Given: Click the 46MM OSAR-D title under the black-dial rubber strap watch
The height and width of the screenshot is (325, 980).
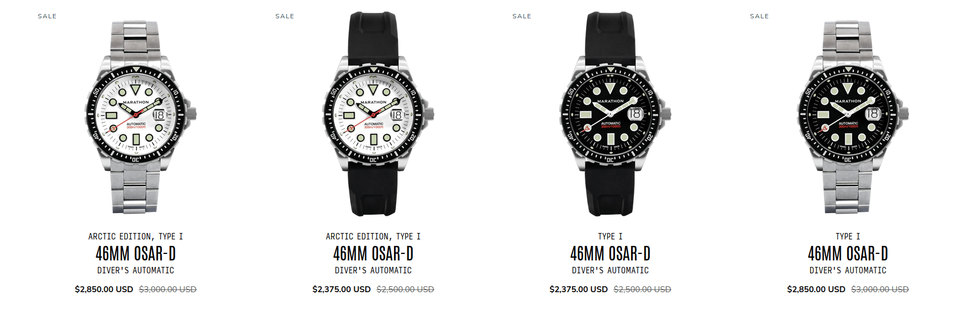Looking at the screenshot, I should coord(610,253).
